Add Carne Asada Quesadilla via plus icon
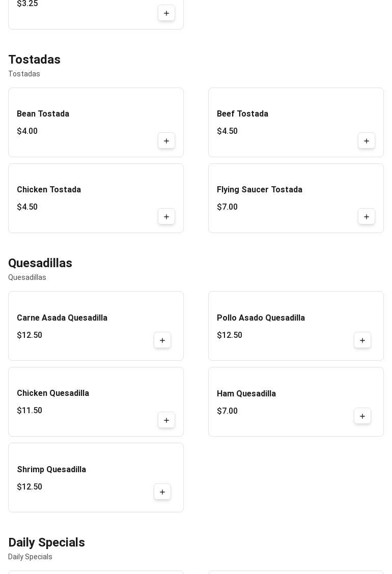 [x=162, y=340]
